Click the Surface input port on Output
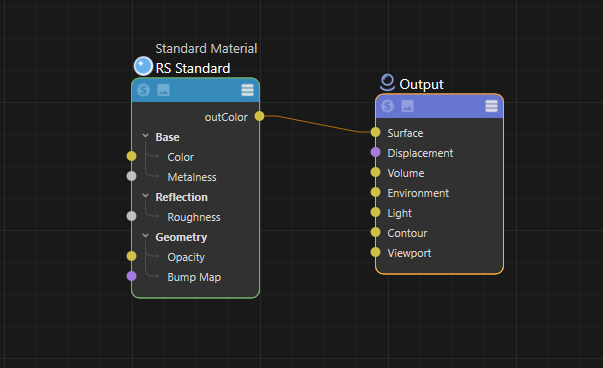603x368 pixels. [x=376, y=132]
